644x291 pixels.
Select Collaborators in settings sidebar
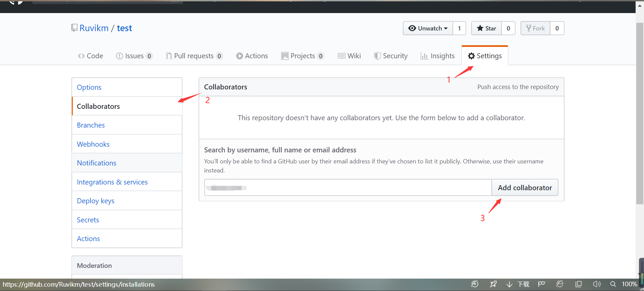(127, 106)
